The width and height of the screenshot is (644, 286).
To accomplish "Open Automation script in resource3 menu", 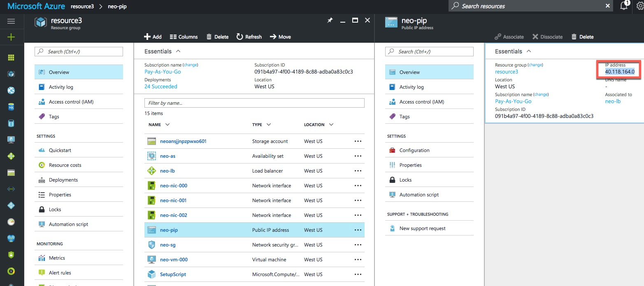I will (x=79, y=224).
